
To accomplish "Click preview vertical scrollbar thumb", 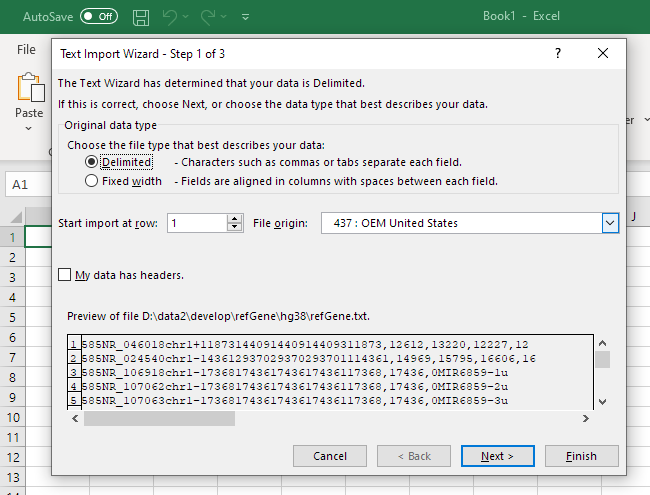I will (603, 359).
